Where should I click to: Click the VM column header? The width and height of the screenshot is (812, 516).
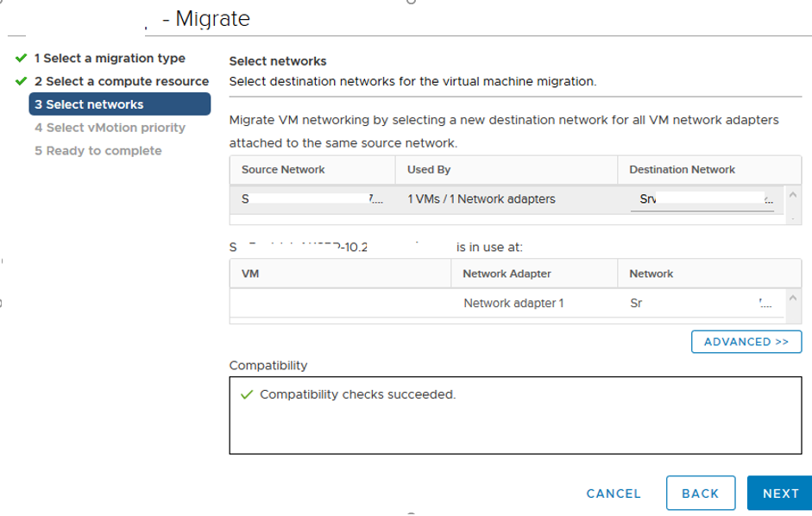(246, 274)
